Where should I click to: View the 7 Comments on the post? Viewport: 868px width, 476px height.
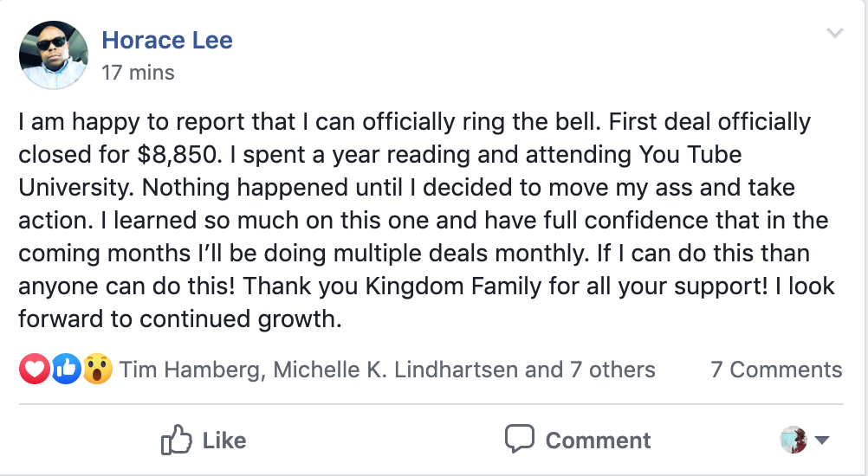pyautogui.click(x=776, y=370)
